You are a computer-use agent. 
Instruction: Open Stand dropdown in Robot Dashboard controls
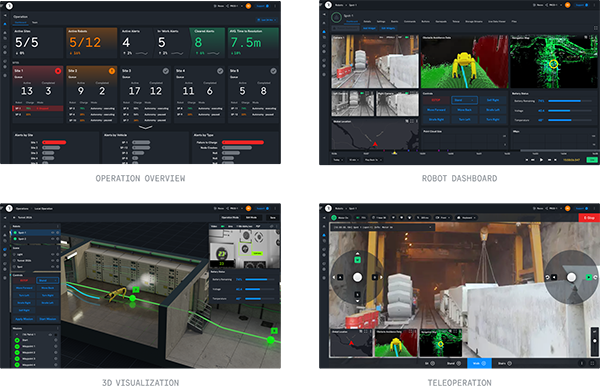point(464,100)
